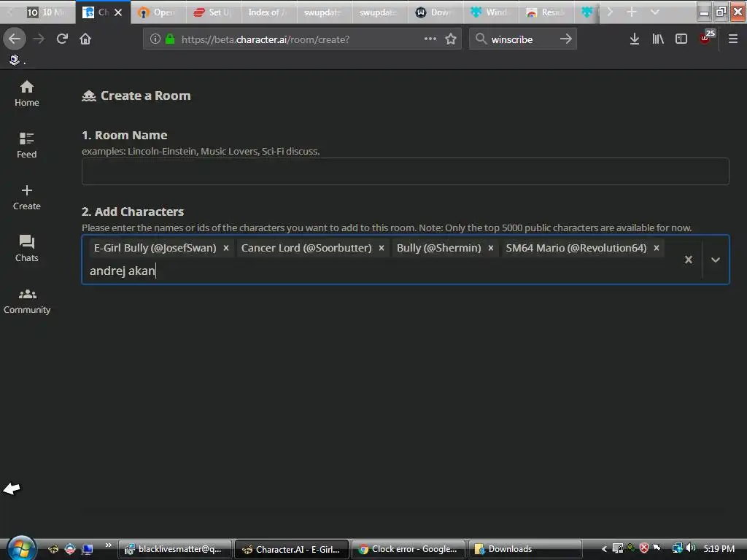Click the bookmark toolbar item icon
The height and width of the screenshot is (560, 747).
tap(15, 60)
